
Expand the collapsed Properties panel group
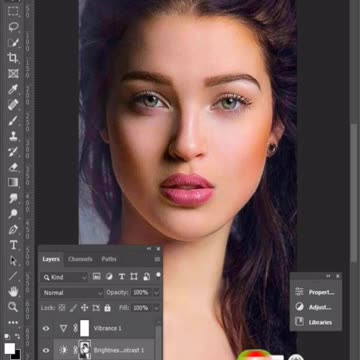328,276
